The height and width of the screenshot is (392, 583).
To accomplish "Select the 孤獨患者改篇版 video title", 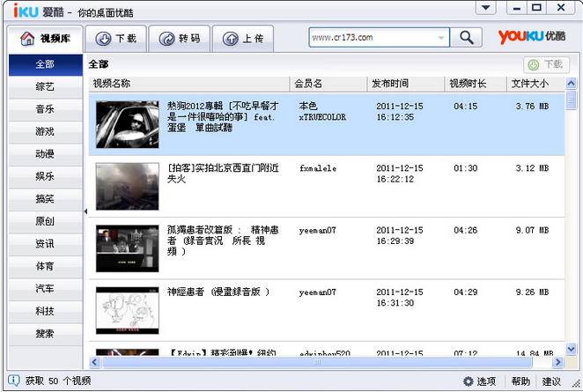I will click(x=223, y=241).
